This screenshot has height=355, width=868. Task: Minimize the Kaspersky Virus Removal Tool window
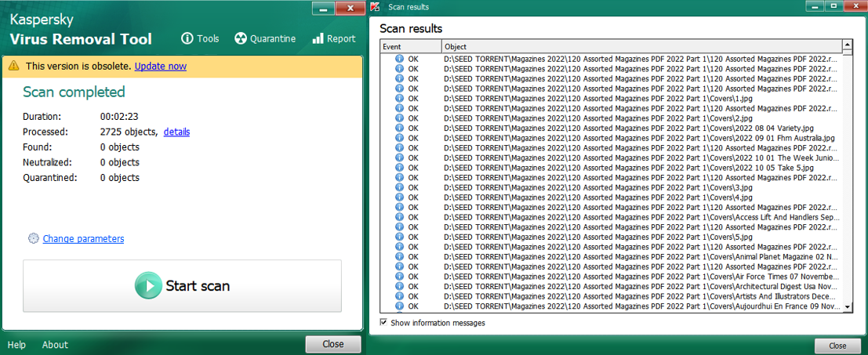(323, 9)
